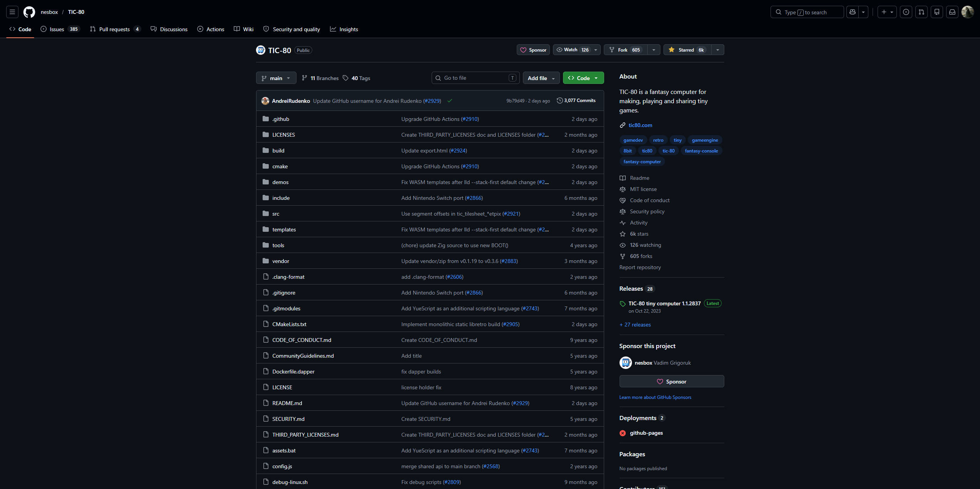
Task: Click the file icon for LICENSE
Action: [266, 387]
